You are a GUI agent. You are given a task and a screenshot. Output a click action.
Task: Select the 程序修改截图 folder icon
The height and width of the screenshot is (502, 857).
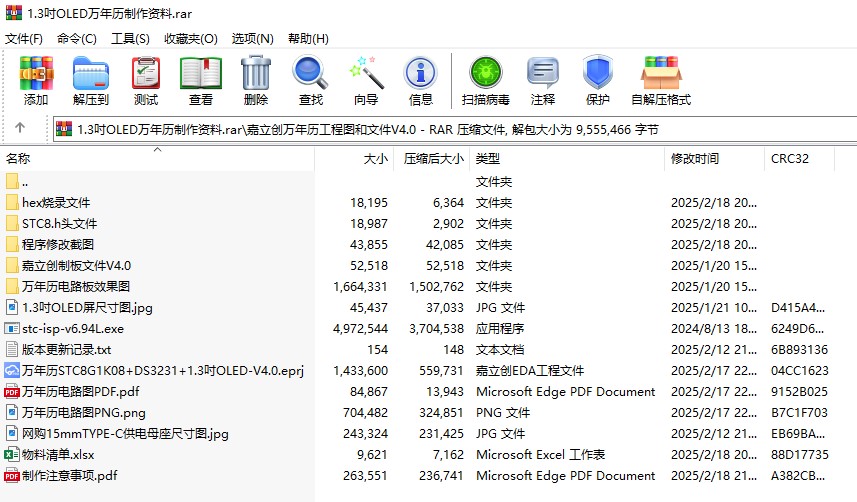coord(12,244)
